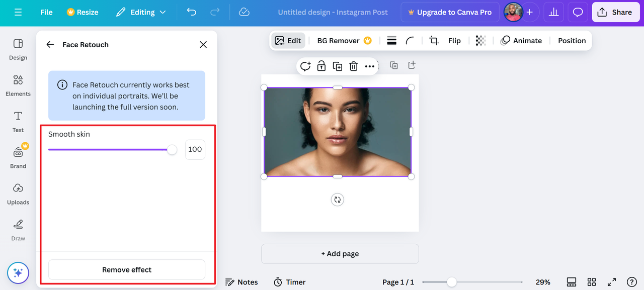Undo the last action

click(x=192, y=12)
